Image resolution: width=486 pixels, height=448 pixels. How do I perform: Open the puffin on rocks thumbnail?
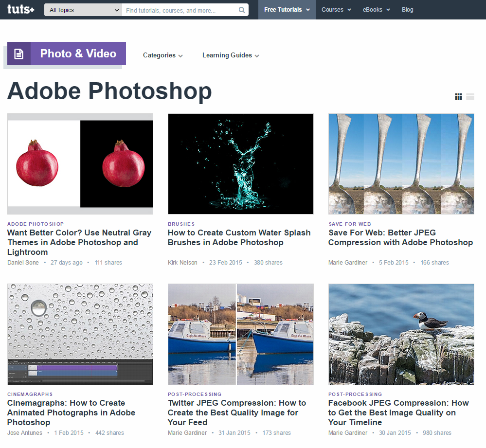click(401, 334)
